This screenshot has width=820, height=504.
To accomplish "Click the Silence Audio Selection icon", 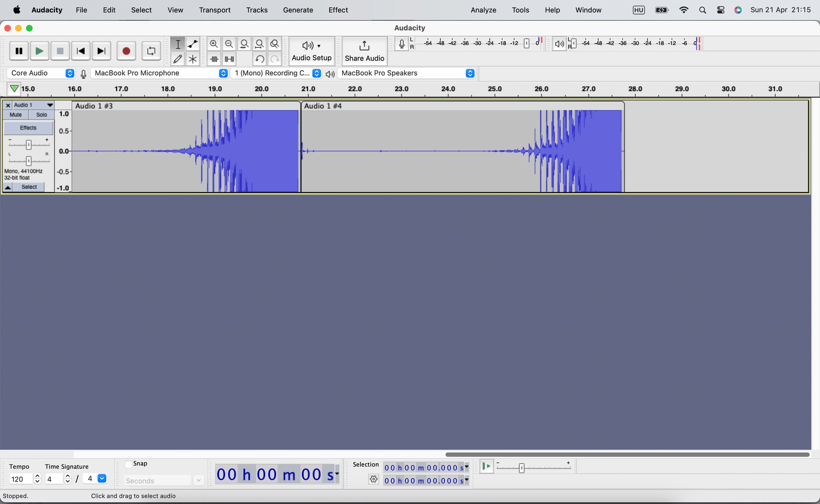I will tap(229, 59).
